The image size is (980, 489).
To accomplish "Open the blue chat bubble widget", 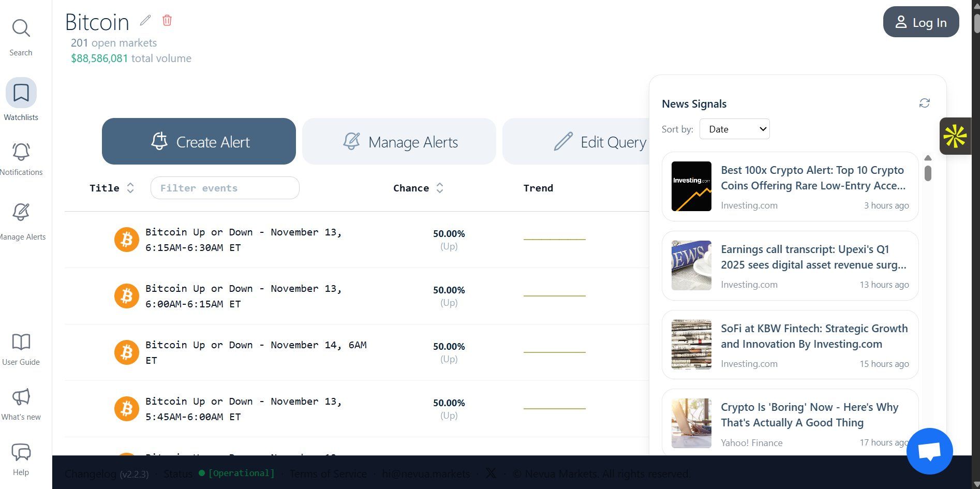I will 929,451.
